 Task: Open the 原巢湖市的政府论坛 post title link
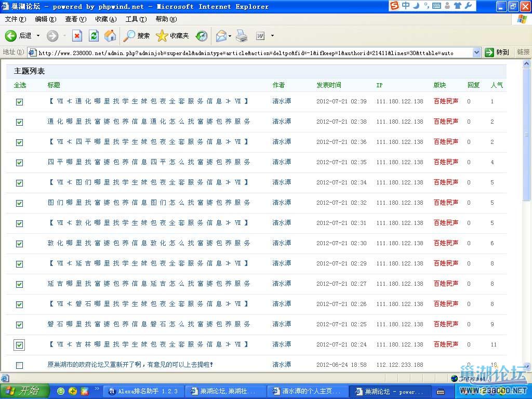click(130, 365)
